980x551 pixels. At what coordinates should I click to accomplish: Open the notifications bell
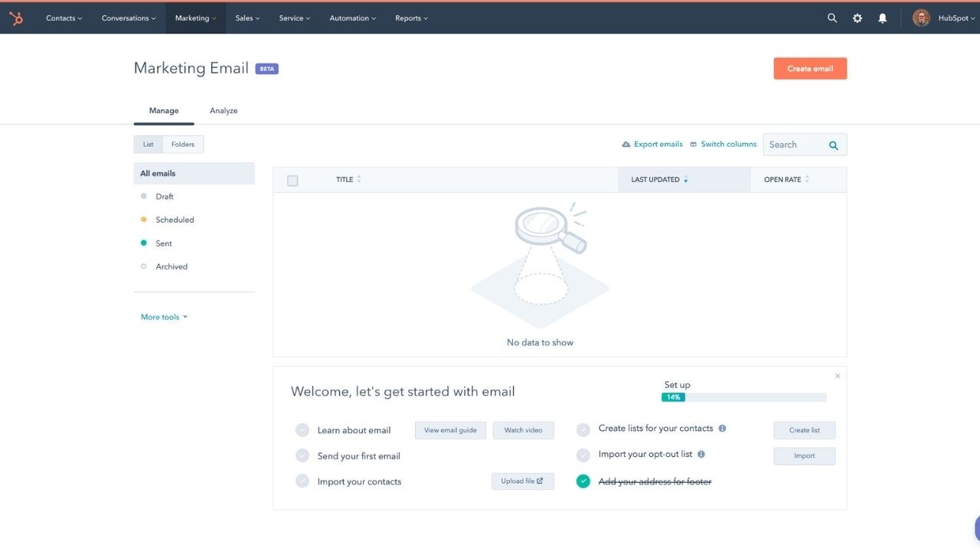tap(883, 18)
